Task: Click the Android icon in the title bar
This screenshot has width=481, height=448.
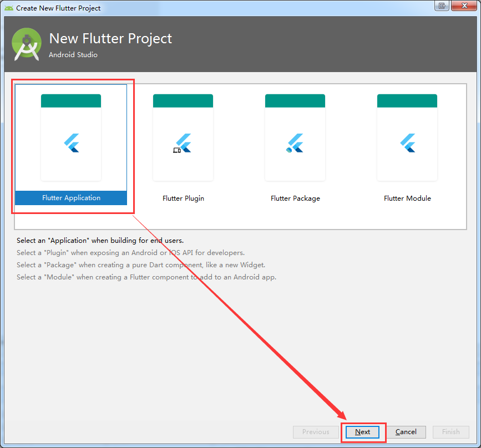Action: (9, 8)
